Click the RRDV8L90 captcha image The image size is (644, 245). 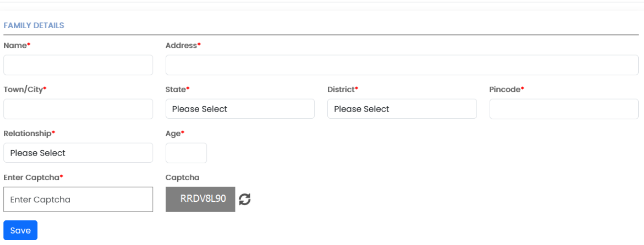tap(201, 199)
